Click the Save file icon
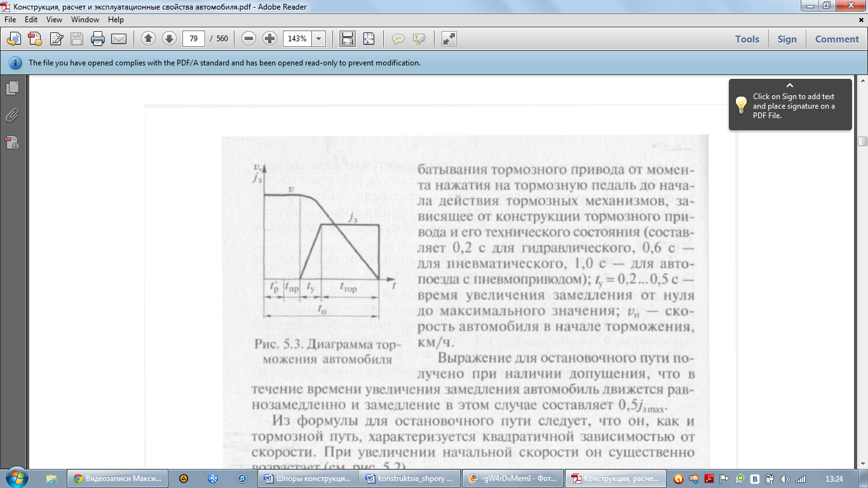This screenshot has height=488, width=868. point(77,39)
